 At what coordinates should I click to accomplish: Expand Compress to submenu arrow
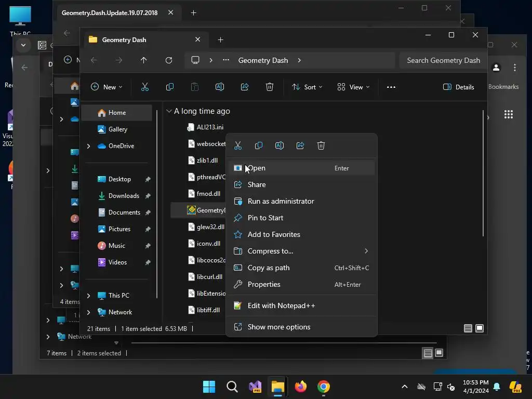(x=366, y=251)
